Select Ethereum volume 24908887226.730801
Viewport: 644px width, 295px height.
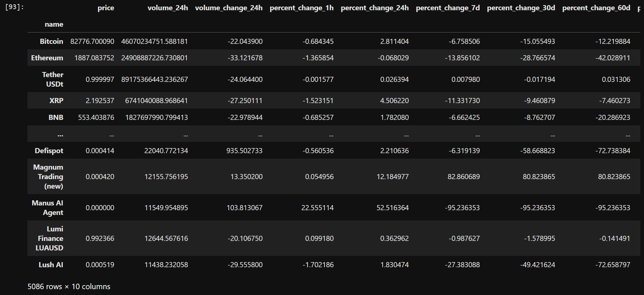pyautogui.click(x=155, y=58)
